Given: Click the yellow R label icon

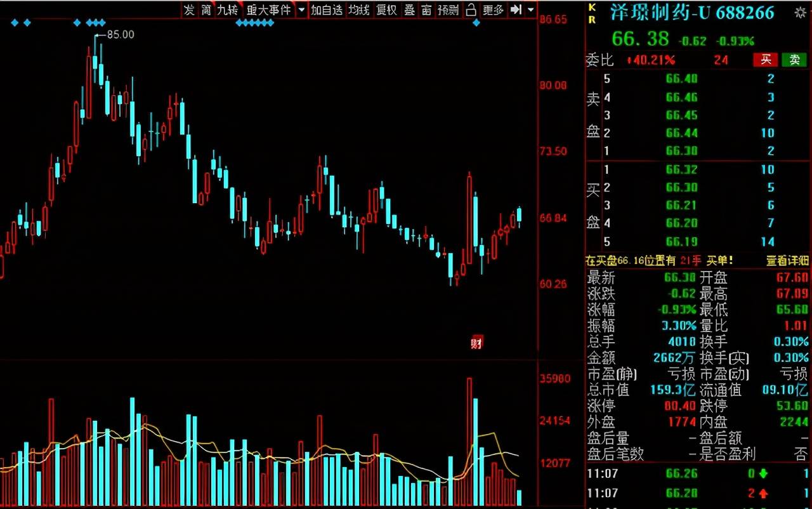Looking at the screenshot, I should [x=592, y=19].
